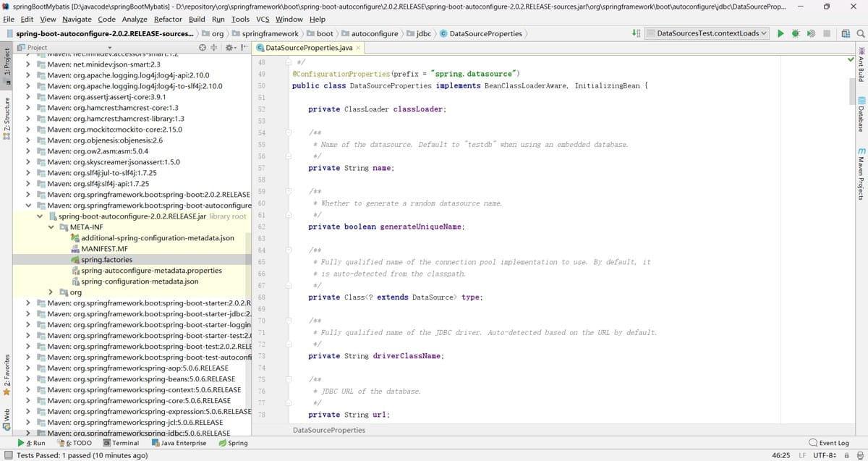Start debugging with the green bug icon
Viewport: 868px width, 461px height.
796,33
